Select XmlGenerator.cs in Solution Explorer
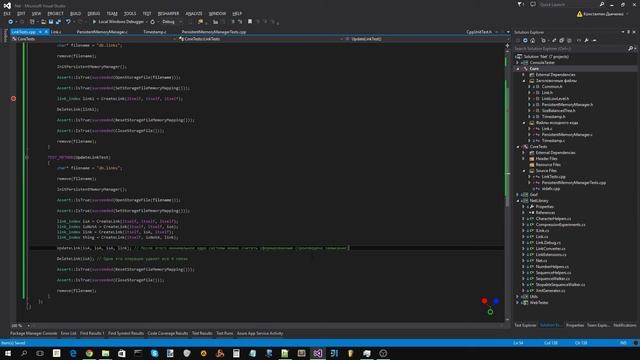 point(550,291)
